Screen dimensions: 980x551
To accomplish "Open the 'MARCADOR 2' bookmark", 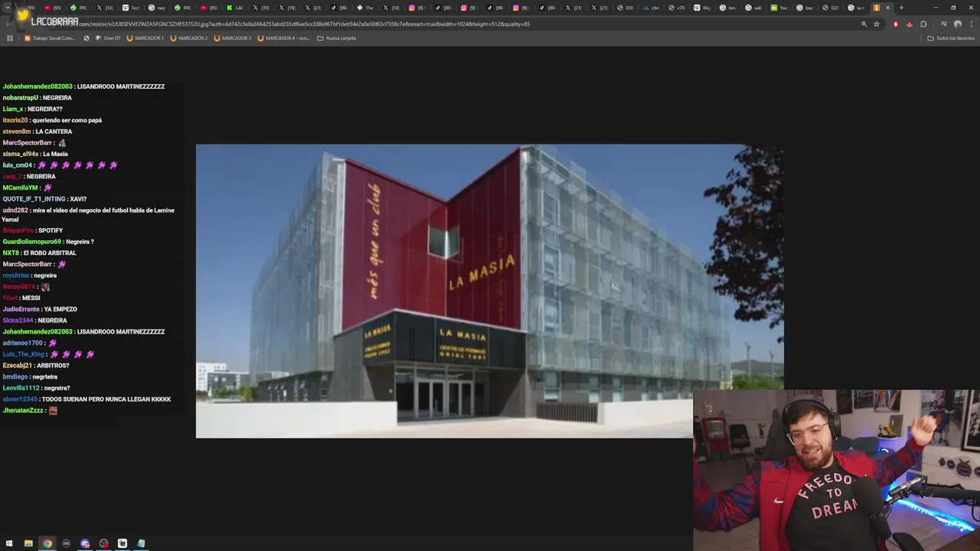I will pos(189,38).
